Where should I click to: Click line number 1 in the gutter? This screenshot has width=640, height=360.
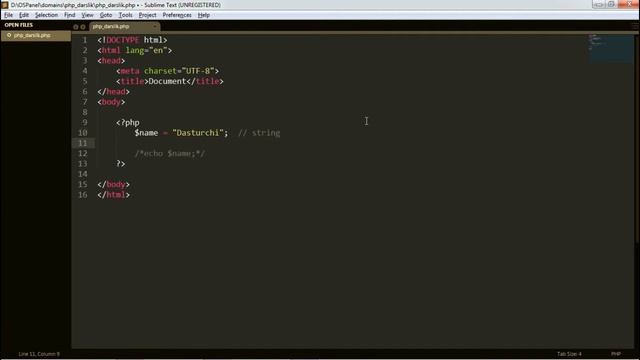click(x=85, y=40)
